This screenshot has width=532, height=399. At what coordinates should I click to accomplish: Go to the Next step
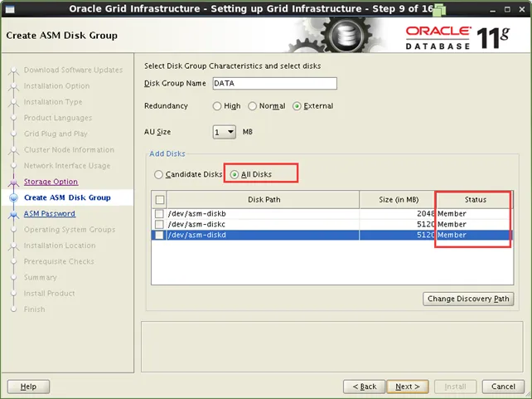pos(407,387)
